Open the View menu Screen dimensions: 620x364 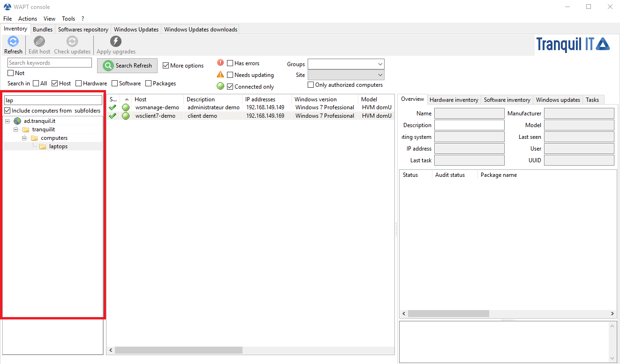click(49, 19)
